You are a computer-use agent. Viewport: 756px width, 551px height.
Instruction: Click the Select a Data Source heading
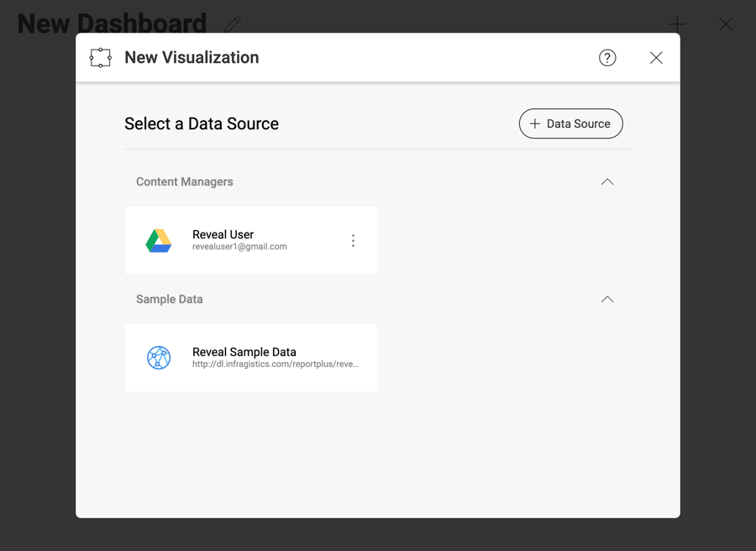tap(202, 123)
